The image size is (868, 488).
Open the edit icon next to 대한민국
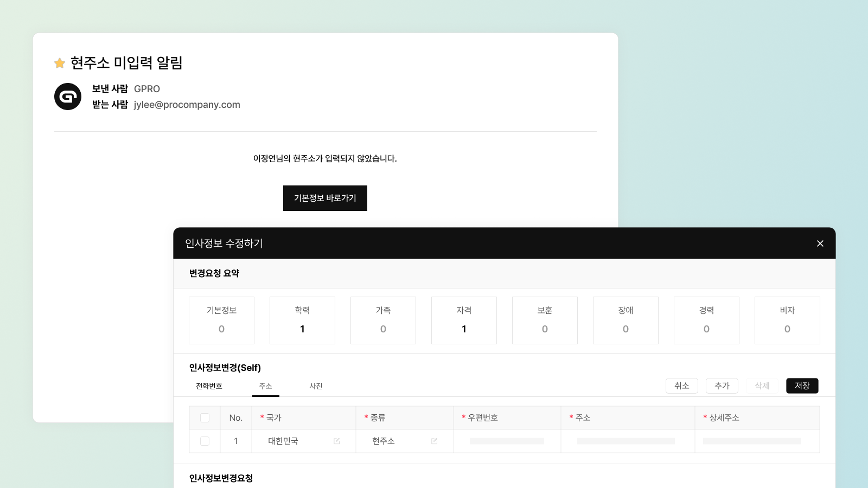click(x=336, y=441)
